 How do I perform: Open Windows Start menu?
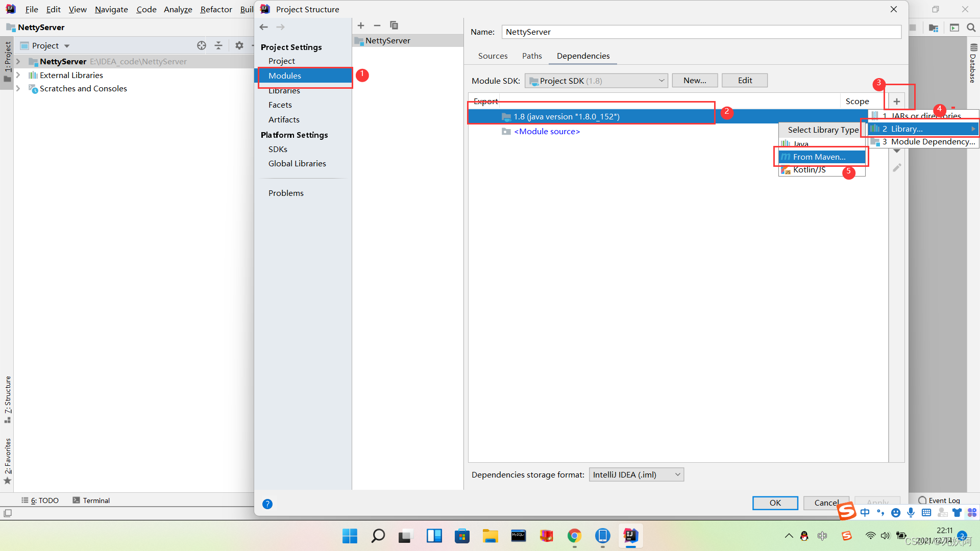(x=350, y=536)
